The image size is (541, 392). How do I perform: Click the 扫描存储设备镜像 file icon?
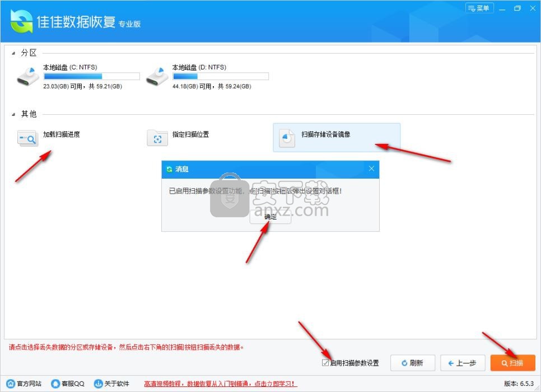click(x=287, y=138)
